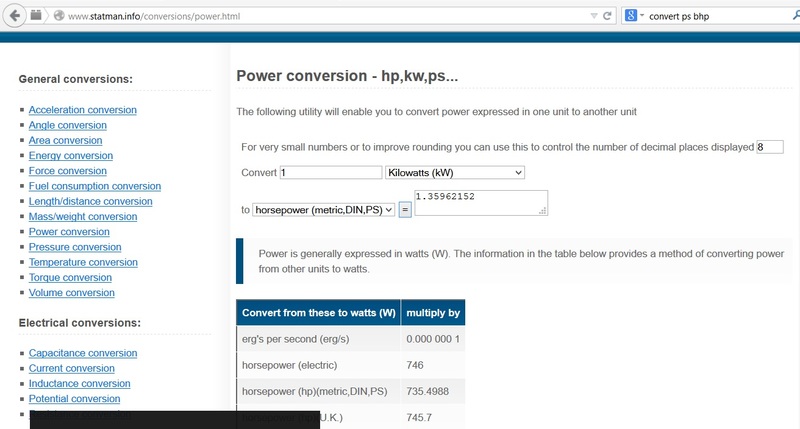Image resolution: width=800 pixels, height=429 pixels.
Task: Click the search magnifier icon
Action: 796,16
